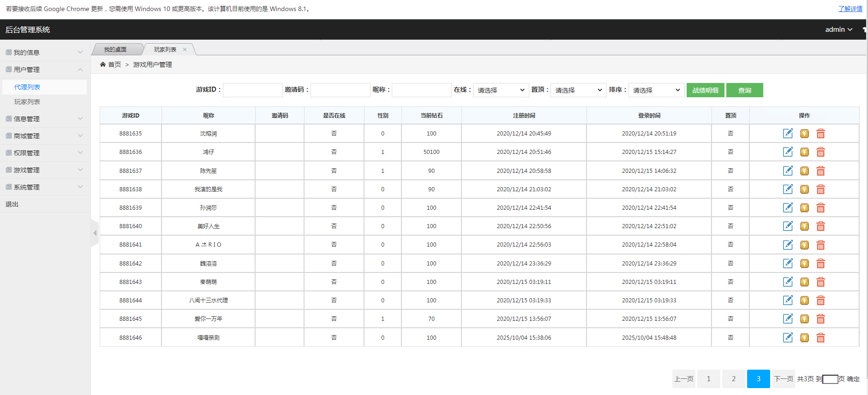Collapse sidebar using left arrow handle
Viewport: 868px width, 395px height.
point(95,233)
